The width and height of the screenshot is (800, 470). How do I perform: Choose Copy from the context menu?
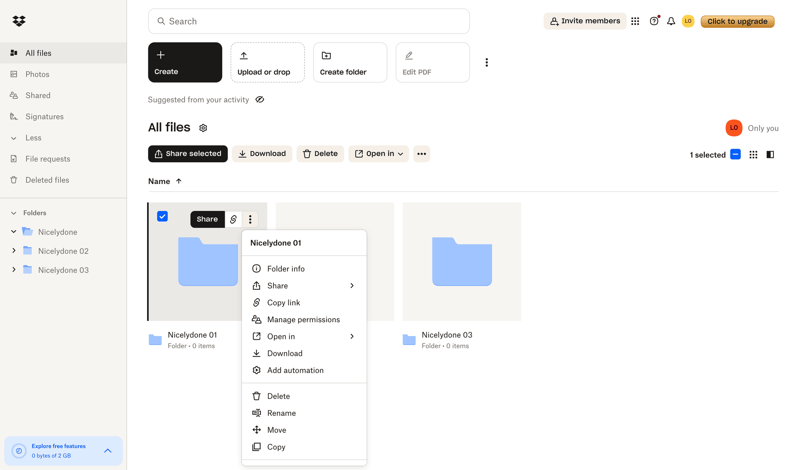(x=304, y=447)
